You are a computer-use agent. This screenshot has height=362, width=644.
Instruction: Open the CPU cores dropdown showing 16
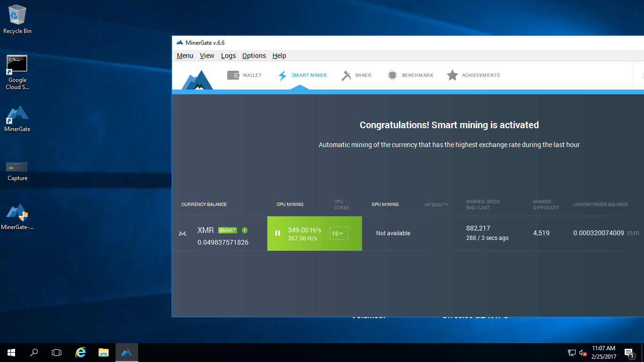coord(339,233)
